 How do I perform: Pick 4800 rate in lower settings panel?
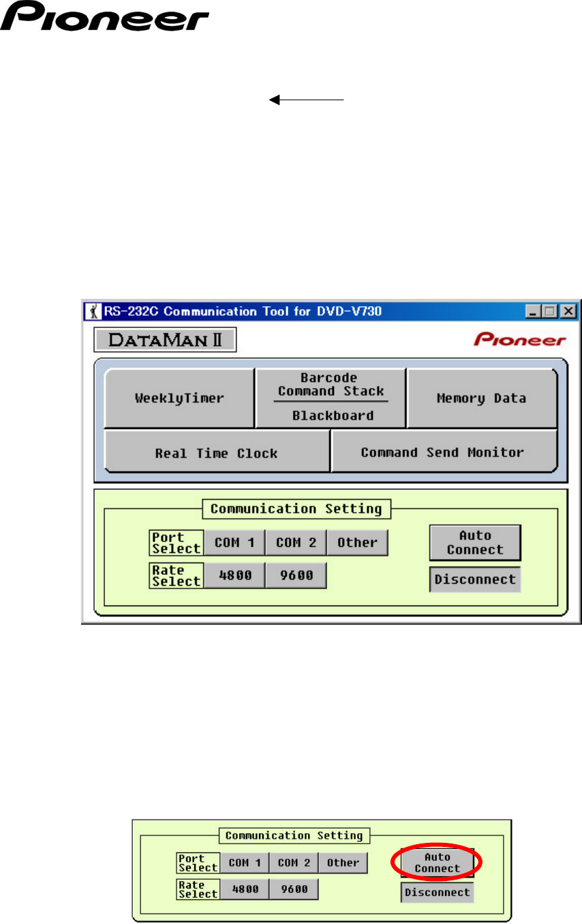(x=244, y=889)
